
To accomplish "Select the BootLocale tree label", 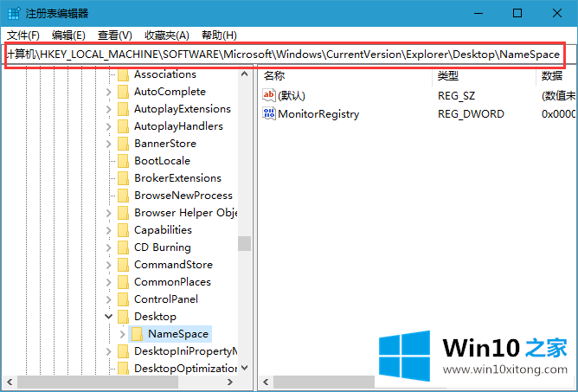I will (x=162, y=161).
